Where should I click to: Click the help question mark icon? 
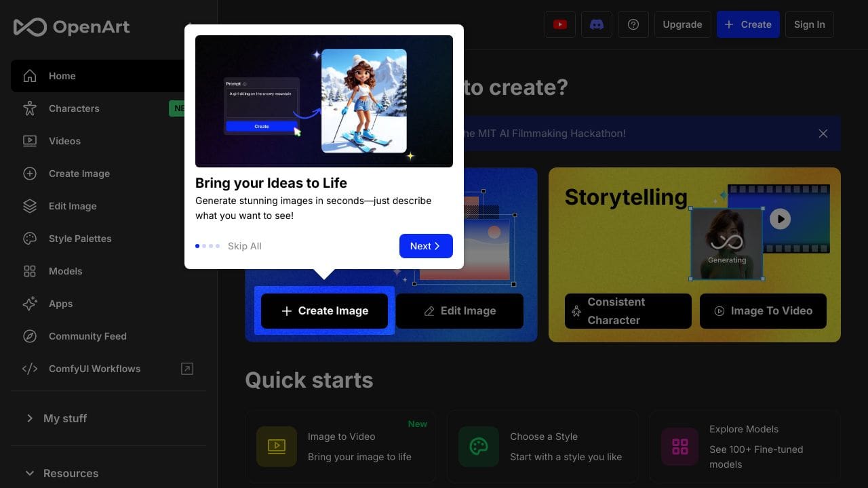(633, 24)
